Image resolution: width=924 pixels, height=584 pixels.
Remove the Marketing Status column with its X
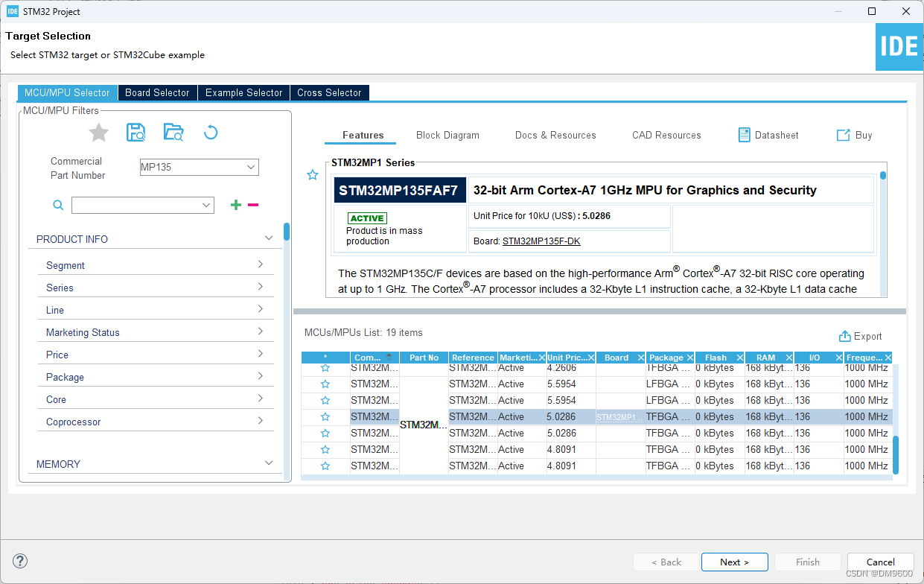click(541, 358)
